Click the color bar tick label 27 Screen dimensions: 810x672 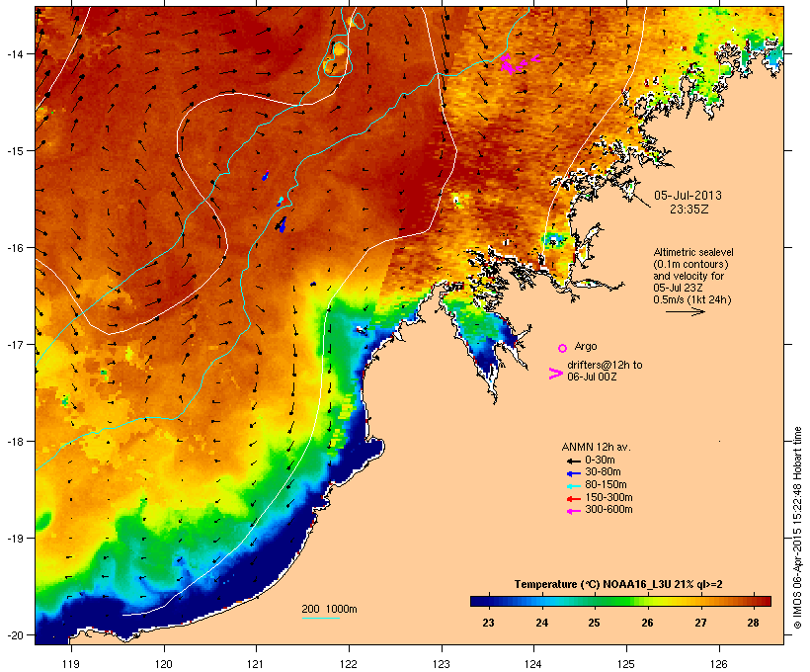pyautogui.click(x=700, y=623)
